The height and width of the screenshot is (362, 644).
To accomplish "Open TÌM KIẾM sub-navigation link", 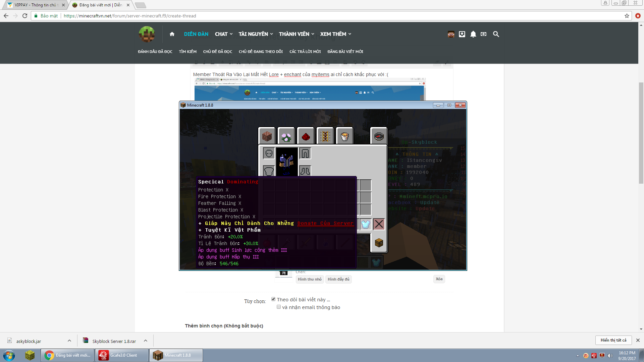I will [x=187, y=51].
